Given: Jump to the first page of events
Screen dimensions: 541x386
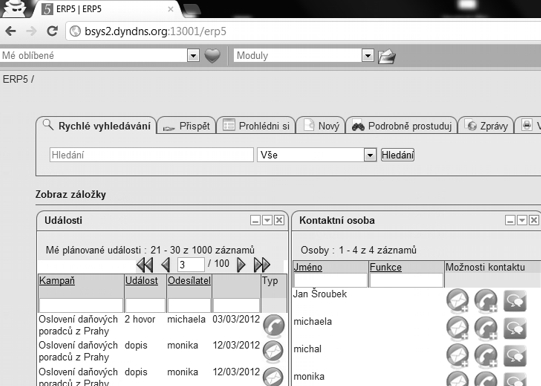Looking at the screenshot, I should tap(145, 265).
